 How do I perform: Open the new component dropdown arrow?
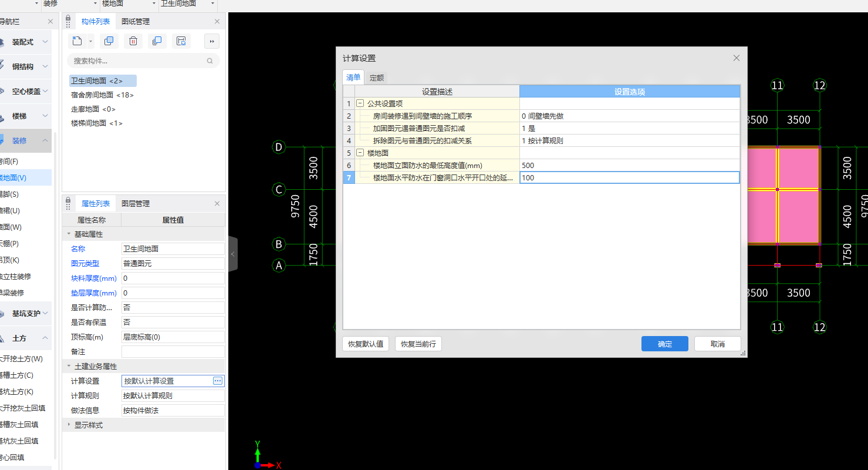pyautogui.click(x=90, y=41)
